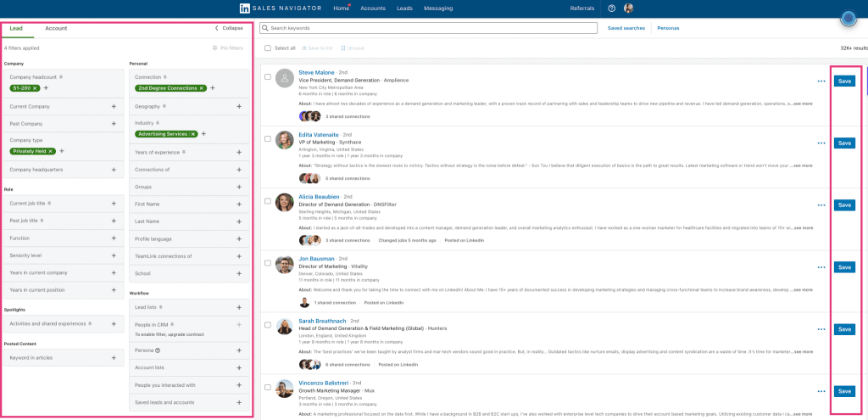
Task: Select Sarah Breathnach's result checkbox
Action: coord(268,325)
